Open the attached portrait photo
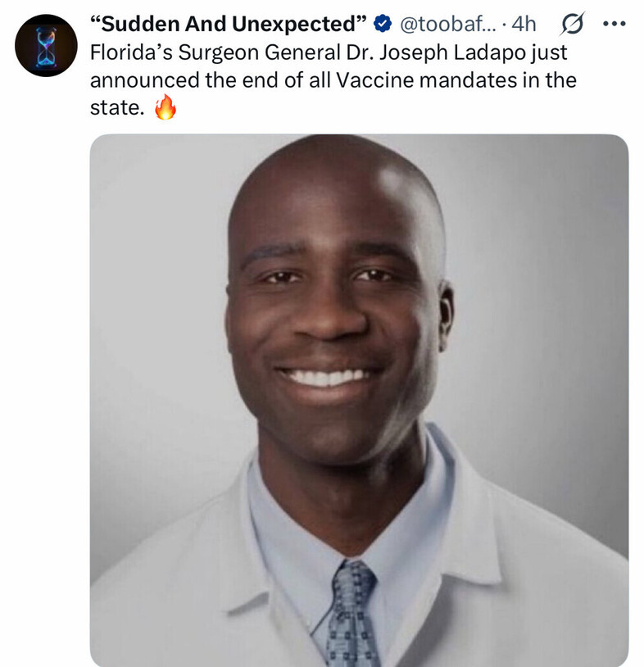Screen dimensions: 644x667 pos(359,401)
